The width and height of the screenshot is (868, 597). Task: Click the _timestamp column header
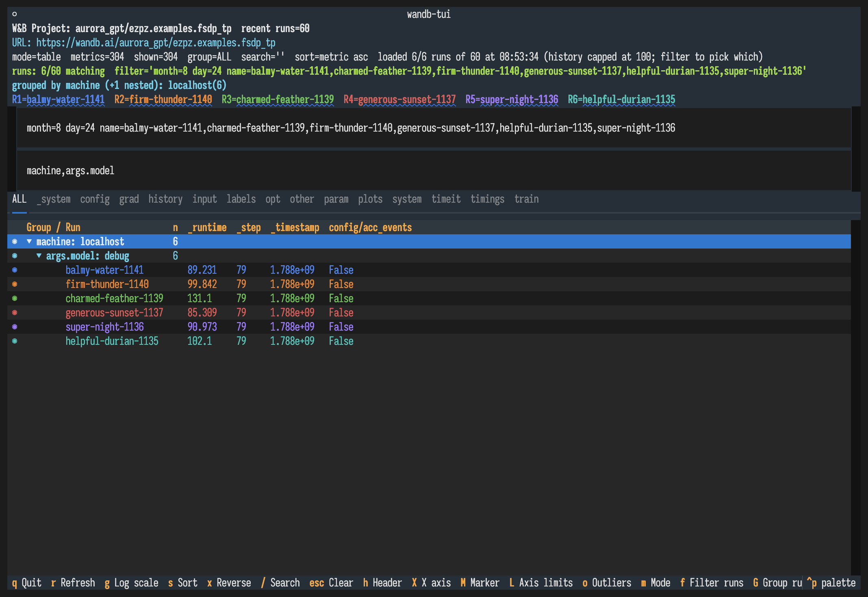pyautogui.click(x=295, y=227)
